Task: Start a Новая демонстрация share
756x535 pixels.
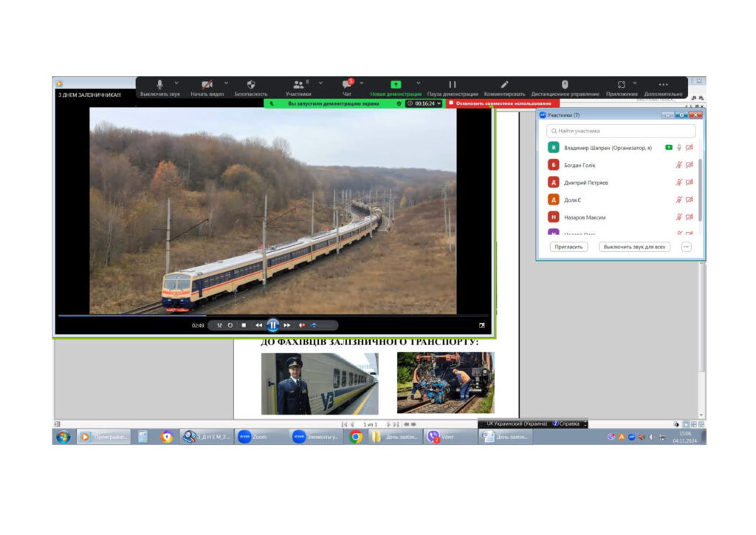Action: click(x=396, y=84)
